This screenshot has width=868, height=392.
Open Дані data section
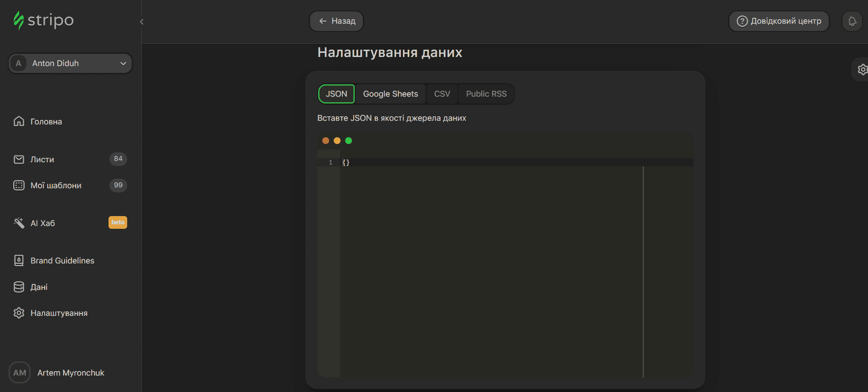[x=39, y=287]
